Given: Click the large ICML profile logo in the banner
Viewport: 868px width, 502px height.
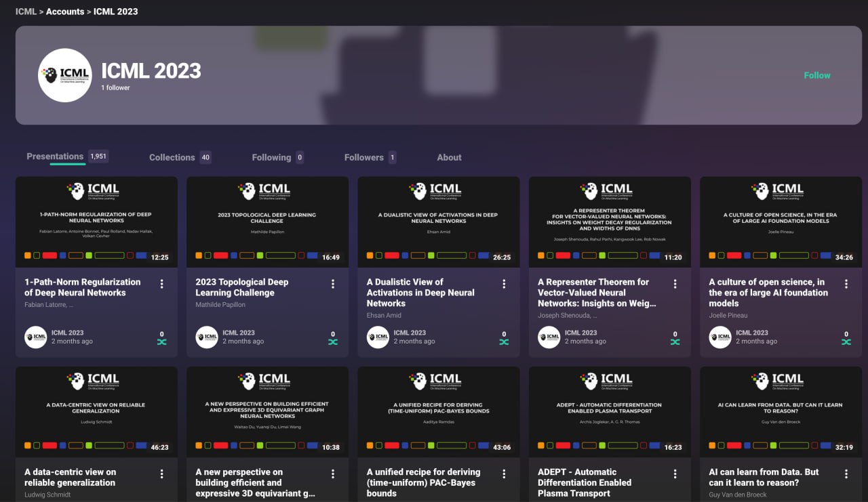Looking at the screenshot, I should point(65,75).
